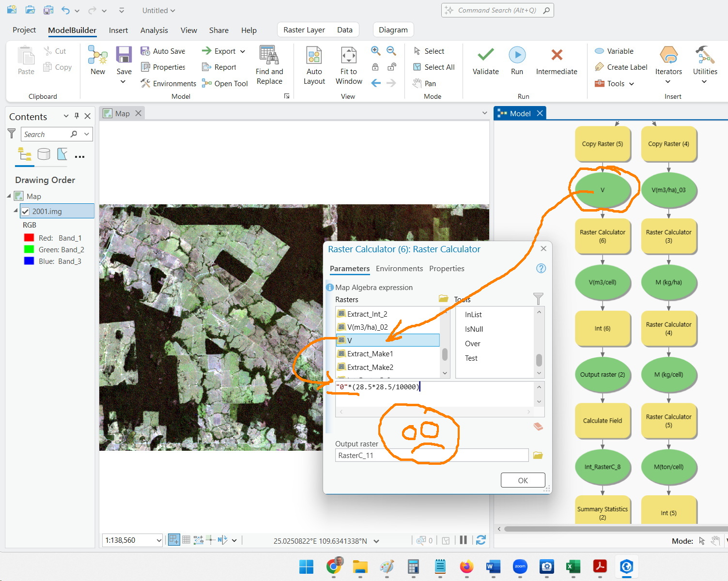Run the model with Run button
This screenshot has width=728, height=581.
[x=517, y=61]
